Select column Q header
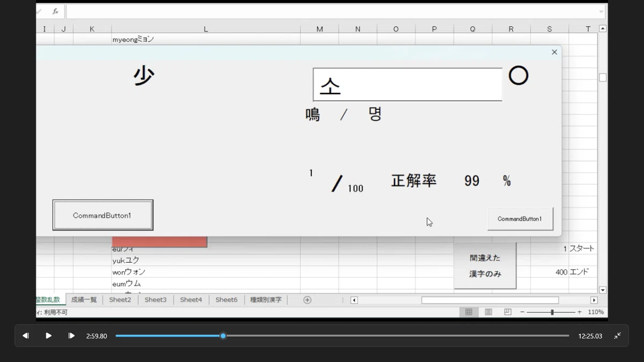644x362 pixels. 473,29
